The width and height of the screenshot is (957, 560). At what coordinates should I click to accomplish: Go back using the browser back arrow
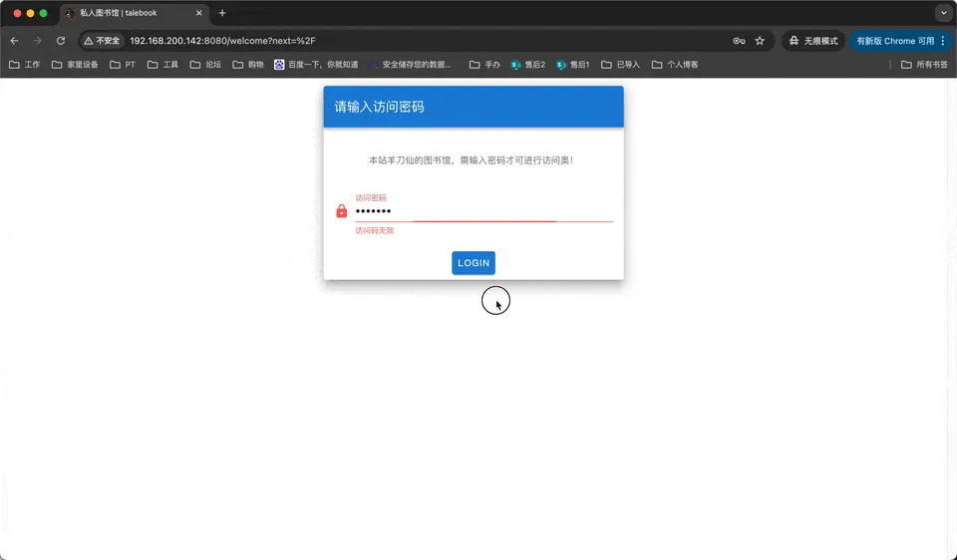14,41
